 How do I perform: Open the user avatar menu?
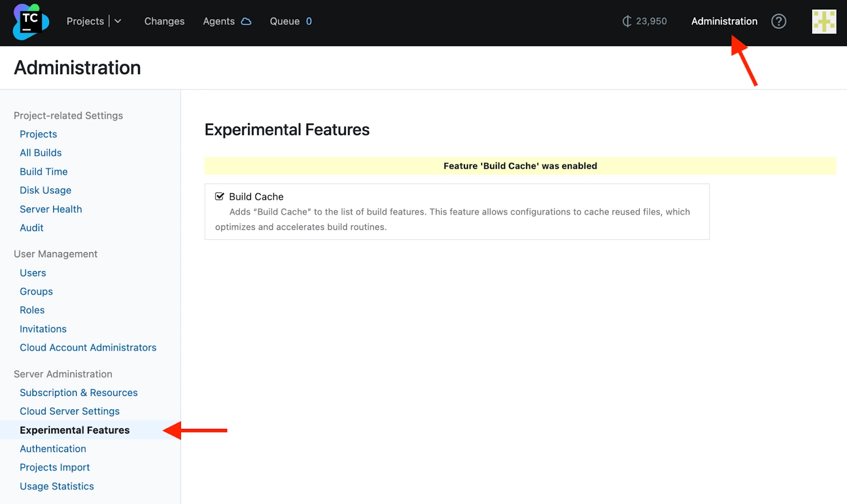(x=824, y=22)
